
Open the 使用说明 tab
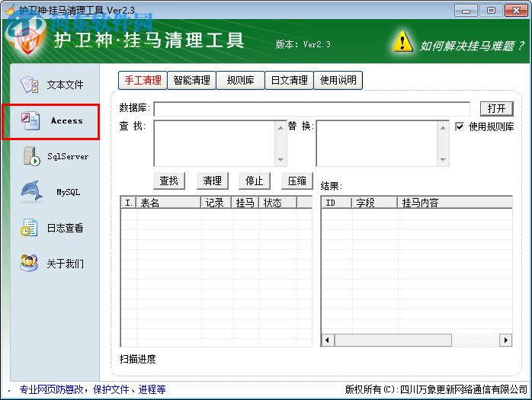click(x=338, y=81)
